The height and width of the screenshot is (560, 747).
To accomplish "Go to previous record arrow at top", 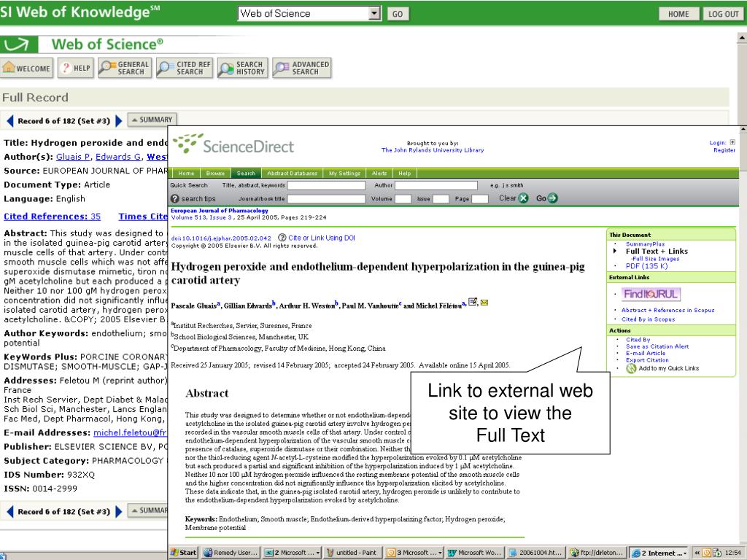I will pos(9,121).
